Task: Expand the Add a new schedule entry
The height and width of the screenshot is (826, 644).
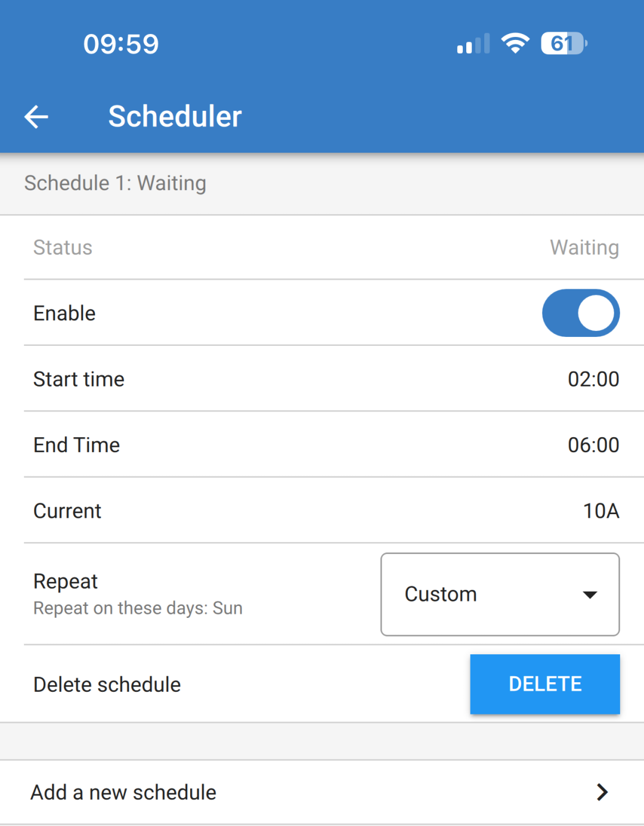Action: 322,792
